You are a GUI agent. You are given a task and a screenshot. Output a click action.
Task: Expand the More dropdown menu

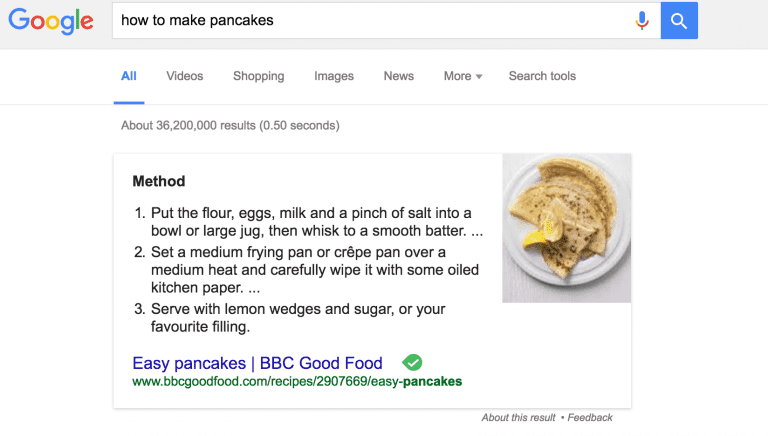(x=463, y=76)
